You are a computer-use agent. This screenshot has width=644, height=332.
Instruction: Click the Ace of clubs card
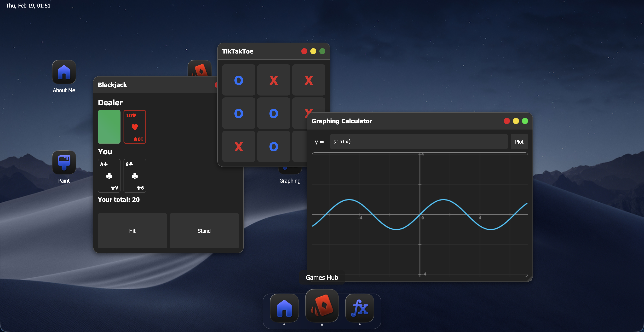(109, 176)
